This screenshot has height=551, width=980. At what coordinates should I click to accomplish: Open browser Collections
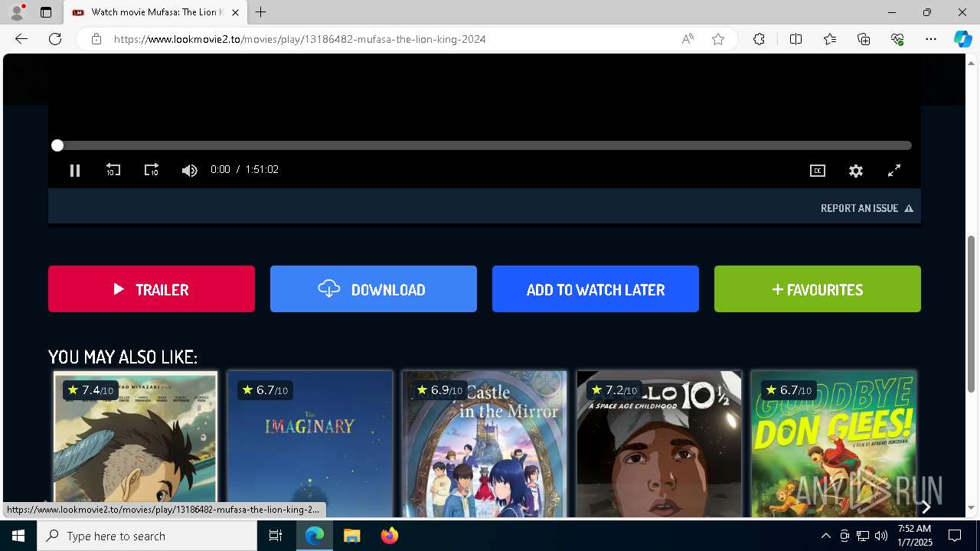coord(864,39)
